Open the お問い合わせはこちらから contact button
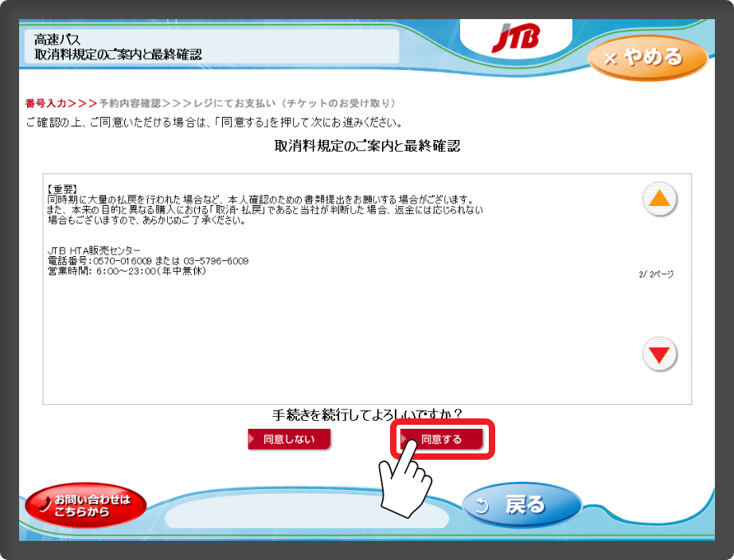Screen dimensions: 734x560 pos(86,506)
